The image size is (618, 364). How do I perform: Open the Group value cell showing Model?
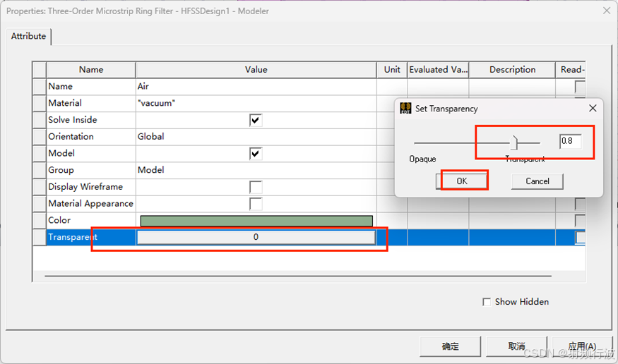click(256, 170)
